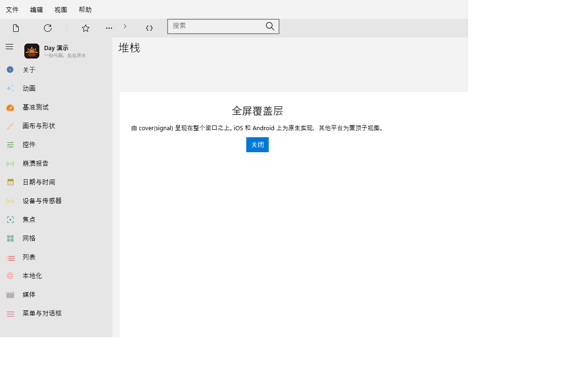Image resolution: width=588 pixels, height=392 pixels.
Task: Click the 网格 grid icon
Action: [10, 238]
